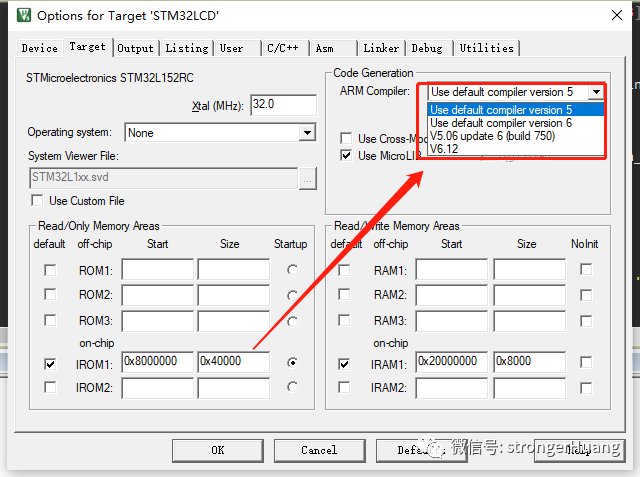Click the RAM1 Start field
Image resolution: width=640 pixels, height=477 pixels.
pyautogui.click(x=452, y=269)
